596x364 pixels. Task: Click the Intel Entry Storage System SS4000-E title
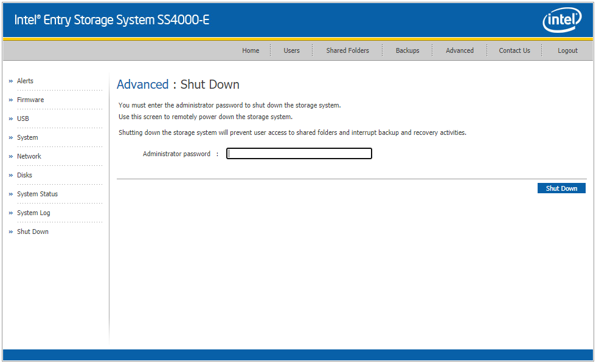[x=112, y=20]
